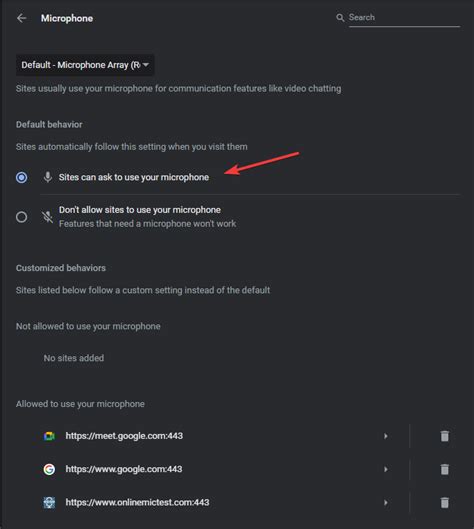Click the onlinemictest.com globe favicon

point(49,502)
